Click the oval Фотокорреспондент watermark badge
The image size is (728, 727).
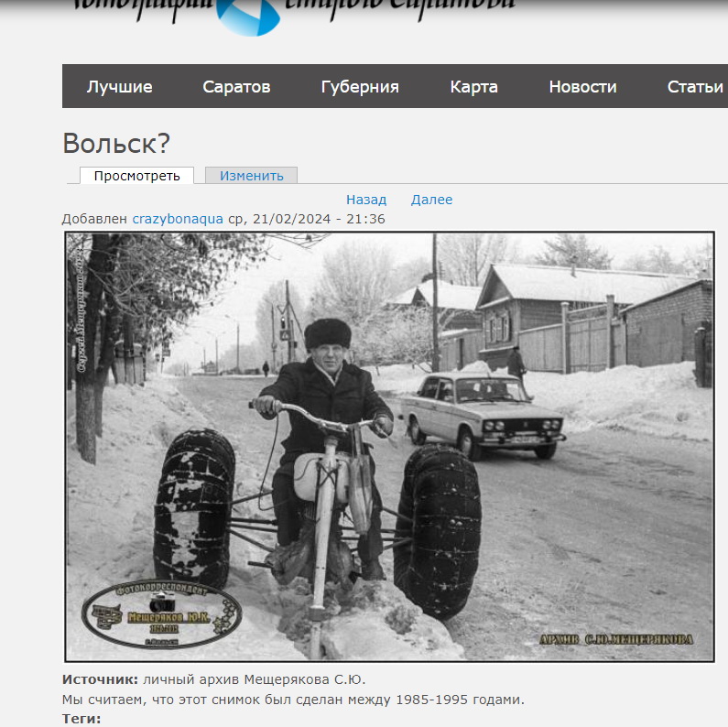pos(161,614)
